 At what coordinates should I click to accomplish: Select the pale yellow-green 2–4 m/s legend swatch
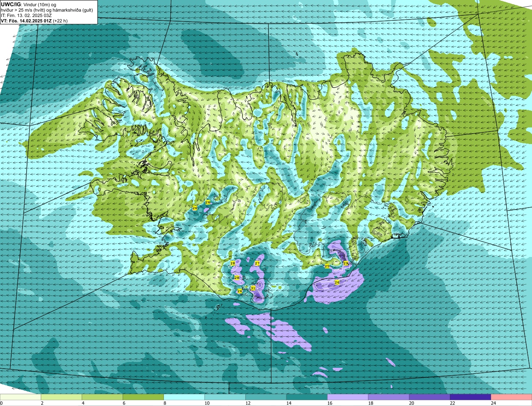(62, 397)
